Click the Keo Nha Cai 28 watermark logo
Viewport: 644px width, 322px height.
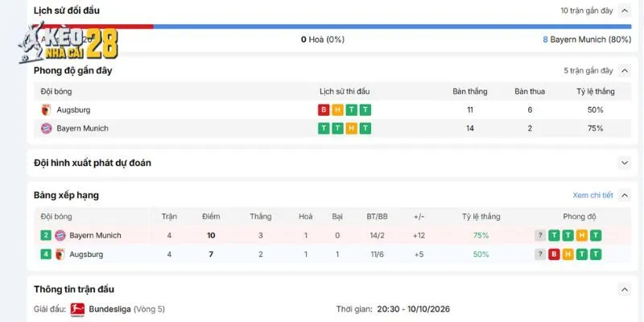pyautogui.click(x=68, y=43)
